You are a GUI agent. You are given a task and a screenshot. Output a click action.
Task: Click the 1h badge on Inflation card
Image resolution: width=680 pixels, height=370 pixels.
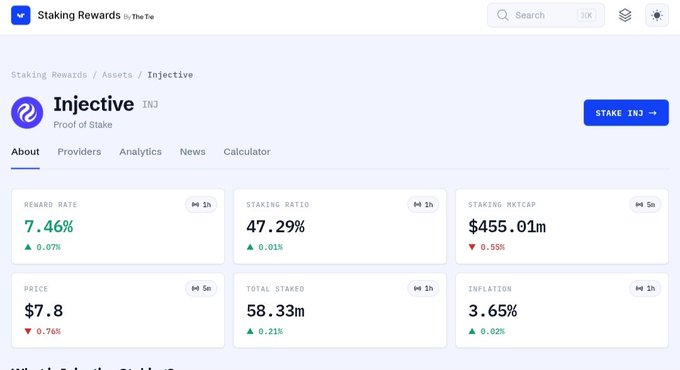[x=645, y=288]
